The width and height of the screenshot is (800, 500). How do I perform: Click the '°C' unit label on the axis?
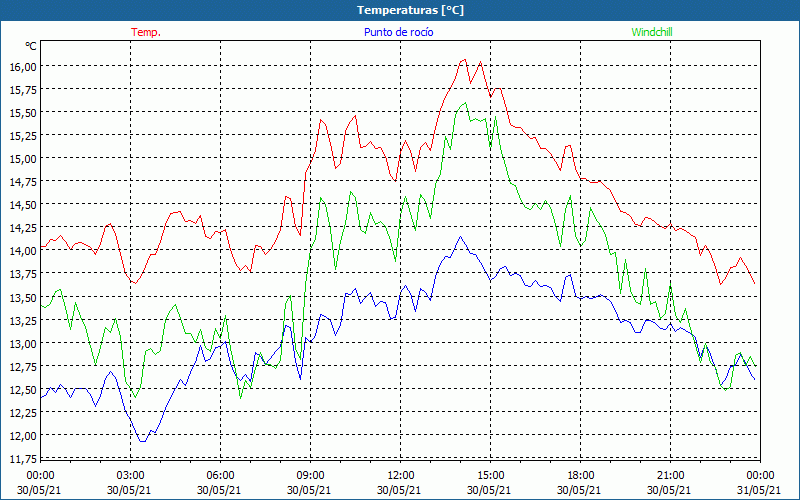pyautogui.click(x=31, y=46)
